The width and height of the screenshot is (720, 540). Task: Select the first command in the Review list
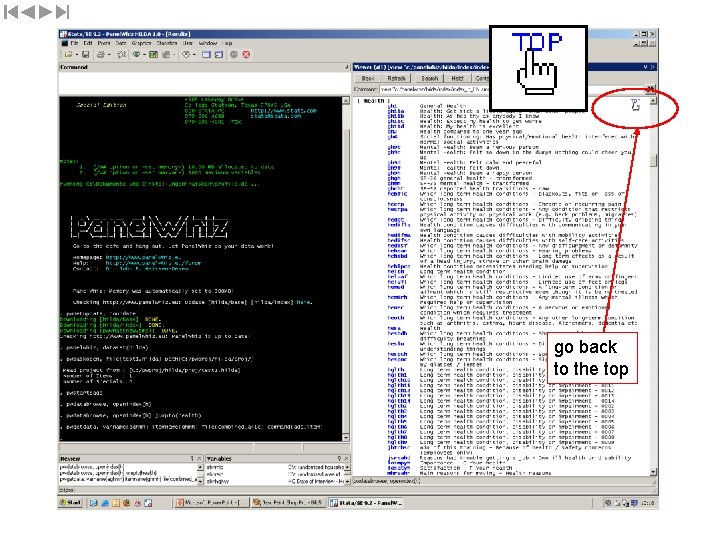128,467
